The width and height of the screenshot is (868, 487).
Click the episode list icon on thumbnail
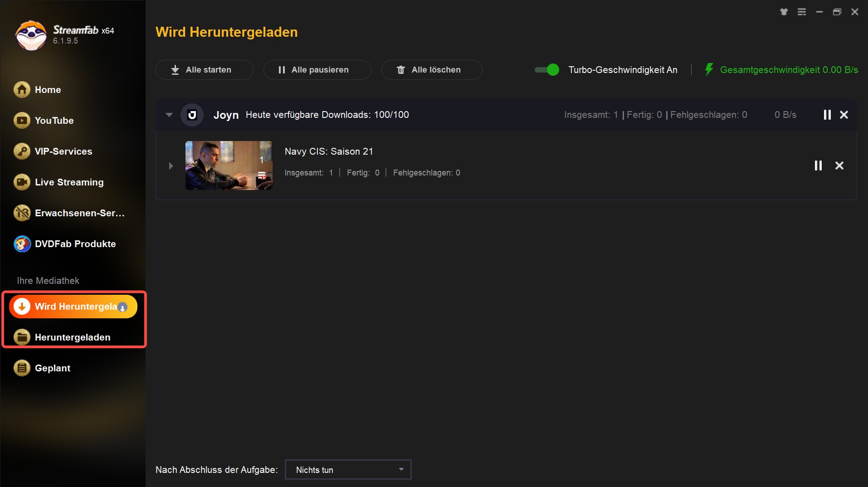(262, 175)
